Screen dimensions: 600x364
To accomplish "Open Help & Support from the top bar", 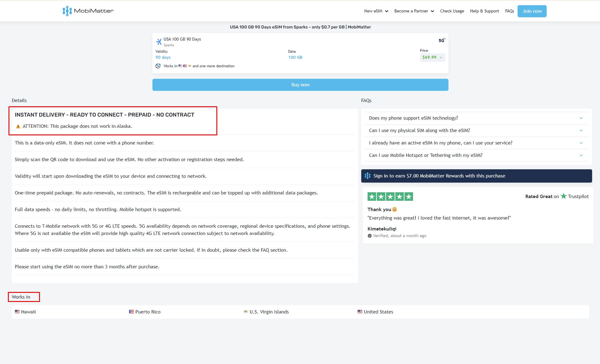I will pos(485,11).
